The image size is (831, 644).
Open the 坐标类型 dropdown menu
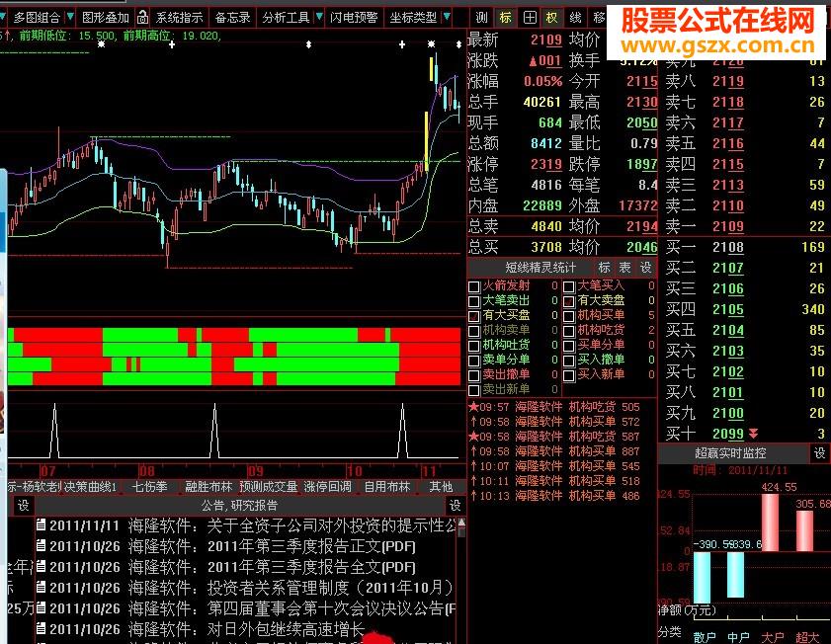point(415,17)
